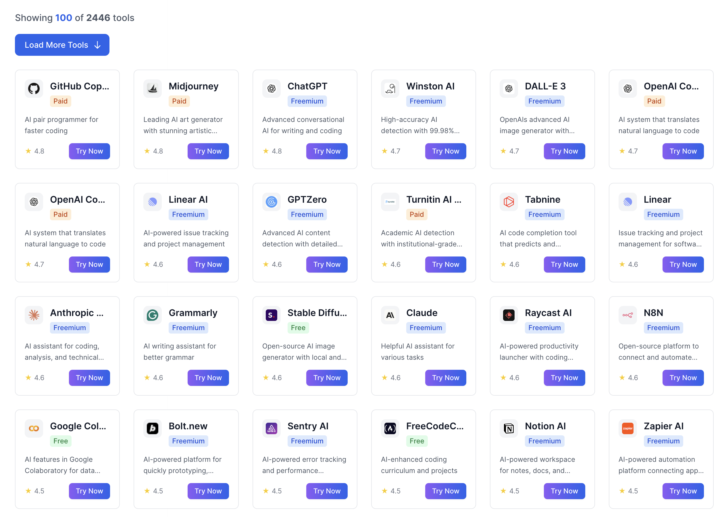This screenshot has width=720, height=517.
Task: Click the Midjourney sailboat logo icon
Action: click(152, 88)
